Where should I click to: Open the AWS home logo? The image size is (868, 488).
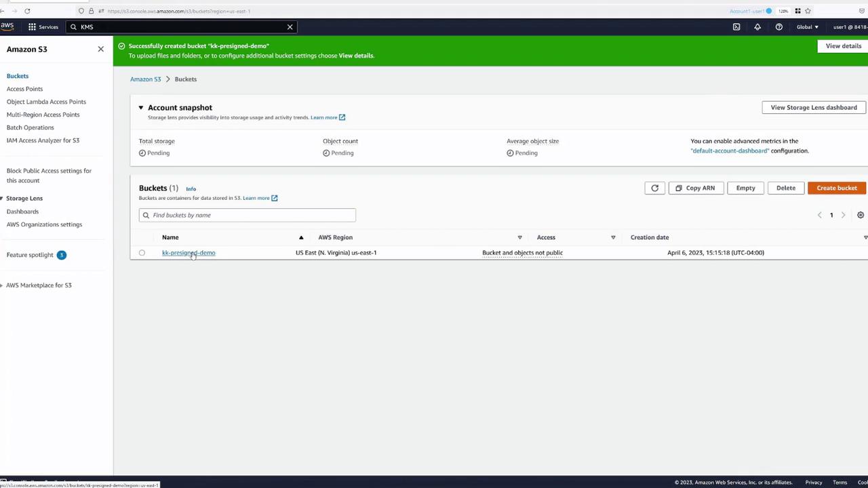point(7,26)
